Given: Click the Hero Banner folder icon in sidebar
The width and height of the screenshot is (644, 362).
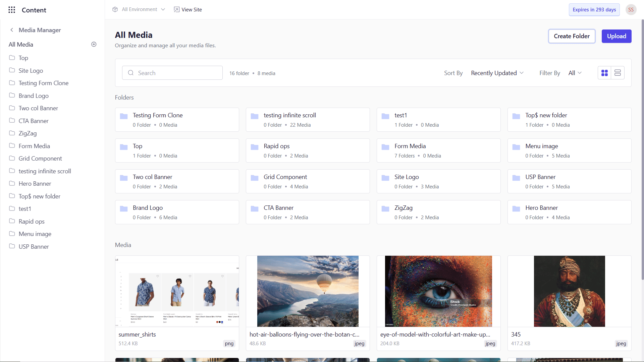Looking at the screenshot, I should (x=12, y=183).
